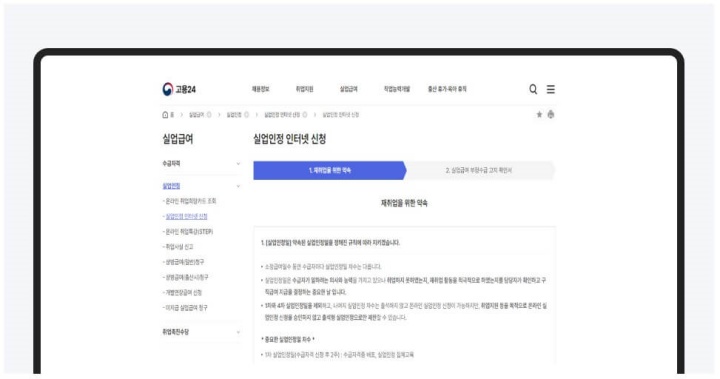Click the 실업급여 sidebar title

(178, 139)
